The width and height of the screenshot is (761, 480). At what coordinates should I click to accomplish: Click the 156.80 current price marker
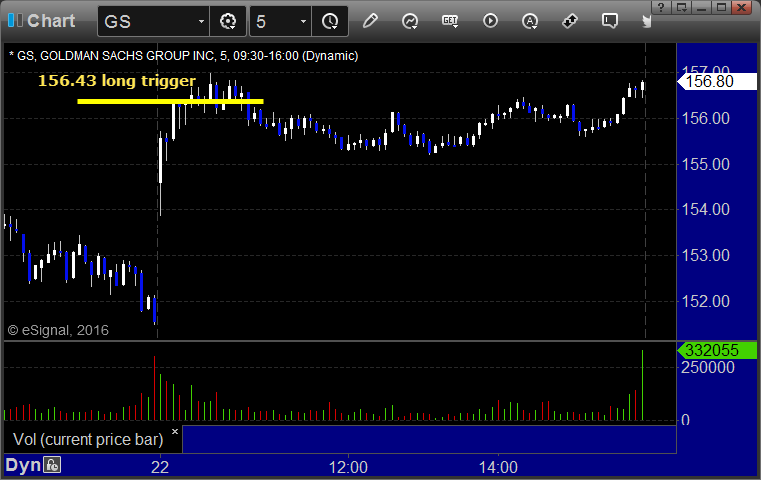click(717, 82)
